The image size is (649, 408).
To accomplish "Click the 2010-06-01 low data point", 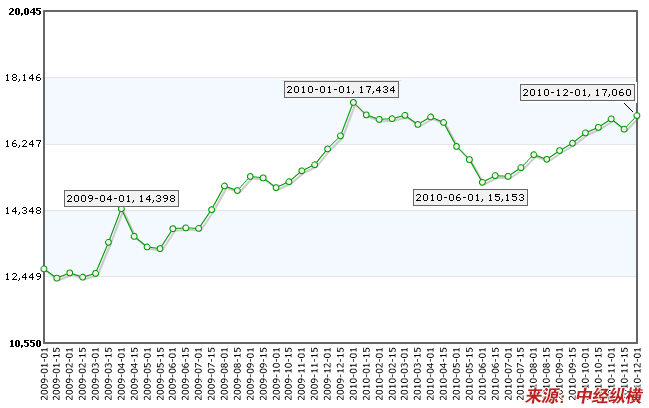I will (x=483, y=182).
